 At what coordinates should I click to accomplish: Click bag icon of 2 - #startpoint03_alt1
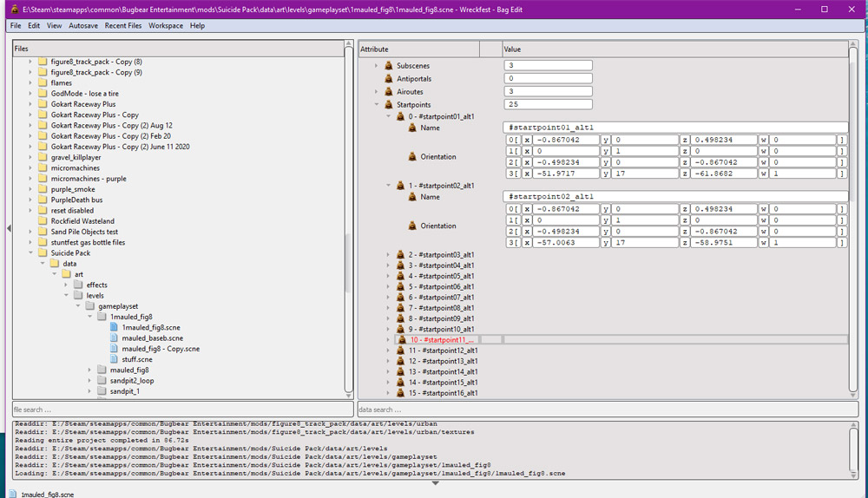pos(401,254)
